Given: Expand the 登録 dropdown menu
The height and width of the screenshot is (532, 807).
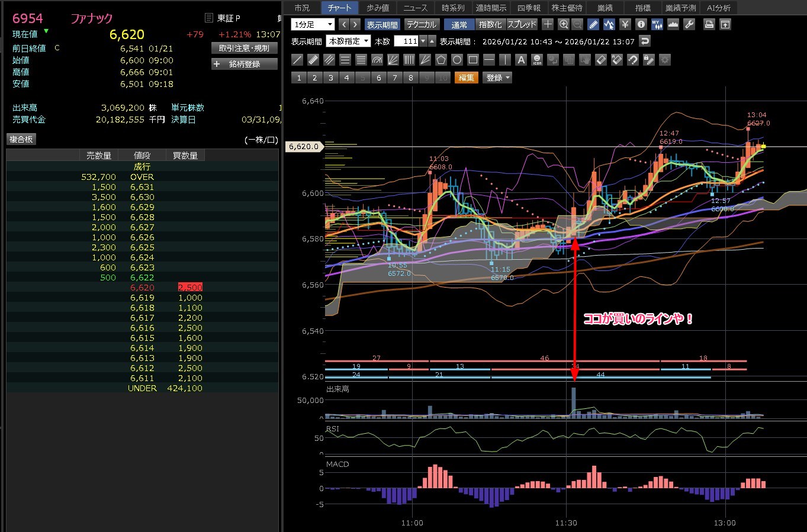Looking at the screenshot, I should tap(498, 78).
